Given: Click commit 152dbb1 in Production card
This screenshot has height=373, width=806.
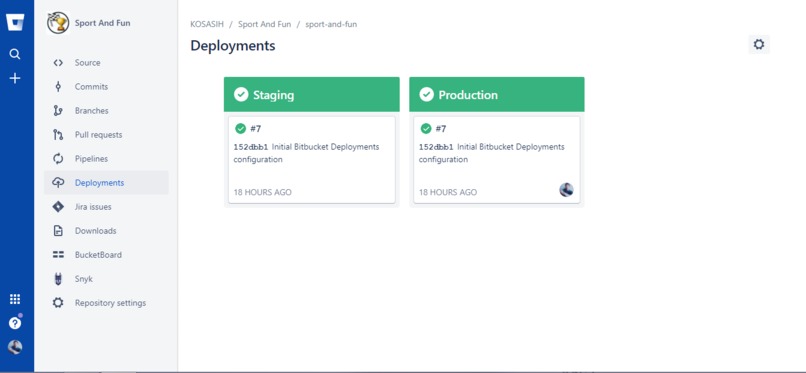Looking at the screenshot, I should (x=436, y=147).
